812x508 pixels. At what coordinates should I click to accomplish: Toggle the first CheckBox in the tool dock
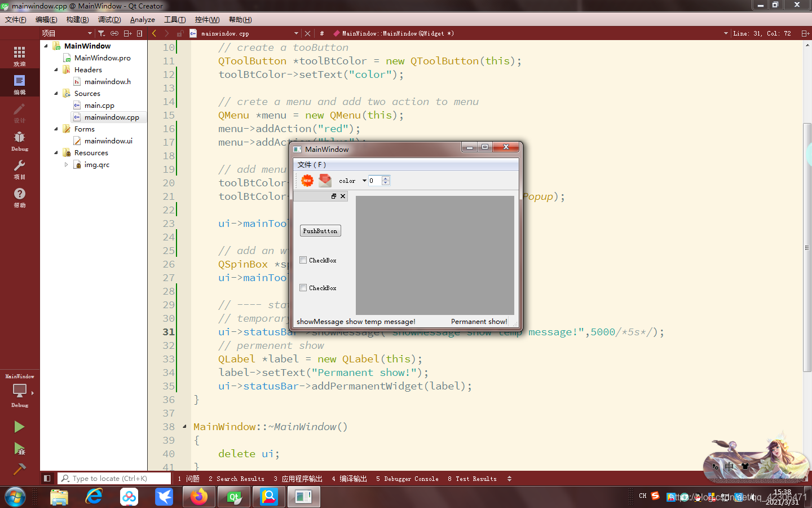[x=303, y=260]
